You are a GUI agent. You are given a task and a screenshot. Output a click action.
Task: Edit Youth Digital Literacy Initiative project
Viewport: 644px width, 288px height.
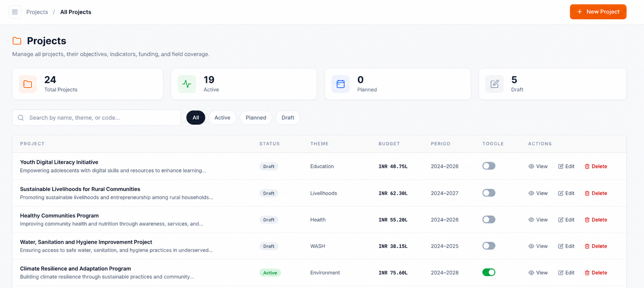pyautogui.click(x=566, y=166)
